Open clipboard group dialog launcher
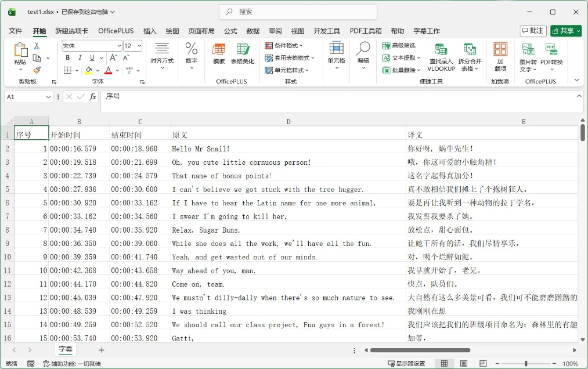The width and height of the screenshot is (588, 369). coord(54,82)
